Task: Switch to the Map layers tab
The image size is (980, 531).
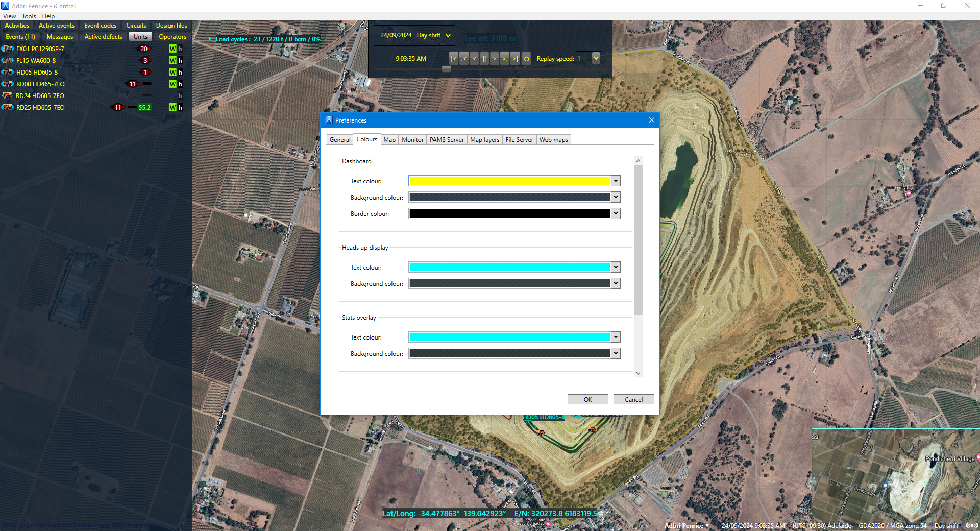Action: [x=485, y=140]
